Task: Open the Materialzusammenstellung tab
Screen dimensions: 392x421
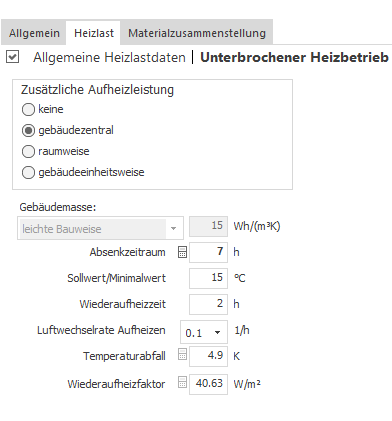Action: (197, 33)
